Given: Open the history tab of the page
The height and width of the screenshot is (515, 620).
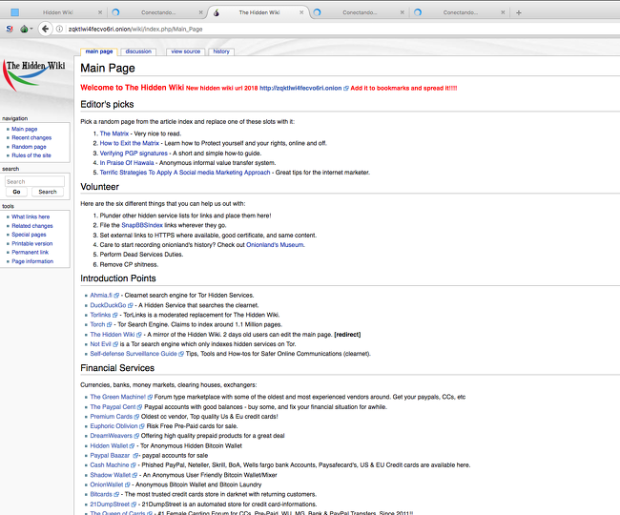Looking at the screenshot, I should 221,51.
